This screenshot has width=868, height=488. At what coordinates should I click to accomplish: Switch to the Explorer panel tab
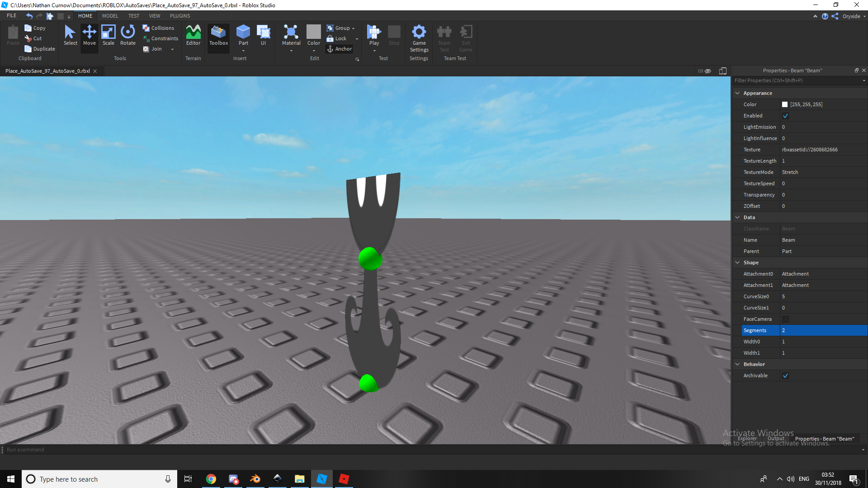tap(747, 438)
